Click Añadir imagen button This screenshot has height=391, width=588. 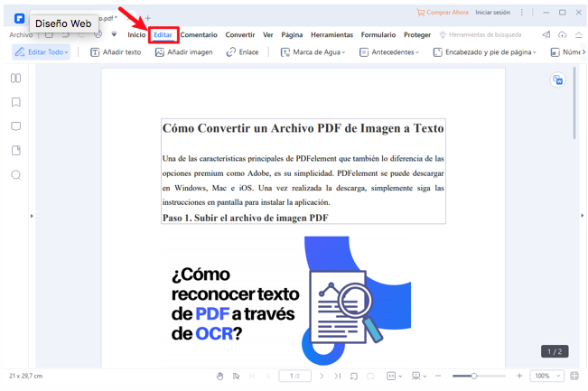coord(183,52)
